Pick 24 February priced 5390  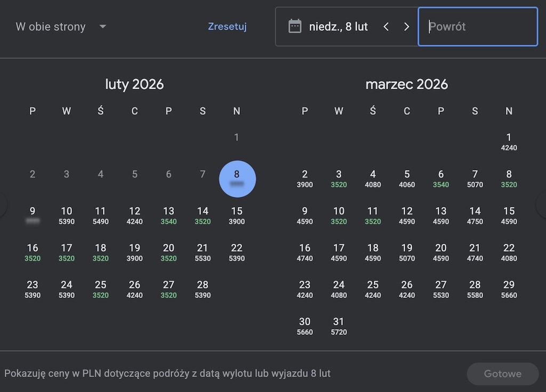pos(67,290)
